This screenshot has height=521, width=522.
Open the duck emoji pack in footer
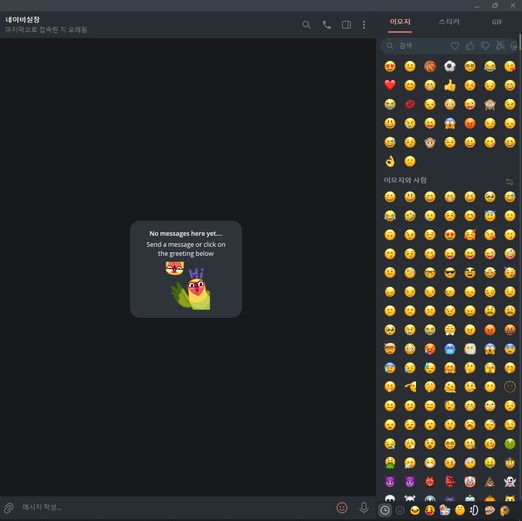[415, 510]
